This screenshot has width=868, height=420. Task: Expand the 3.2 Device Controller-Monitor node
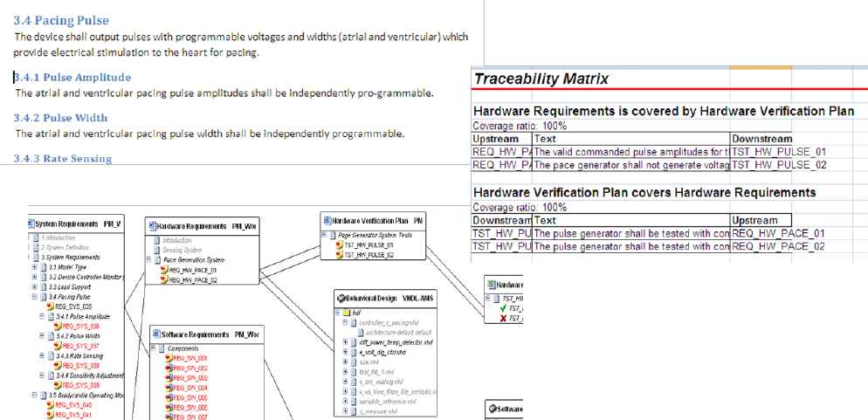coord(34,277)
